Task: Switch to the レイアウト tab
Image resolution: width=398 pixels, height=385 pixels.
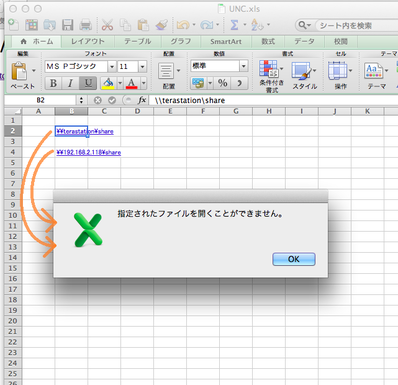Action: (88, 41)
